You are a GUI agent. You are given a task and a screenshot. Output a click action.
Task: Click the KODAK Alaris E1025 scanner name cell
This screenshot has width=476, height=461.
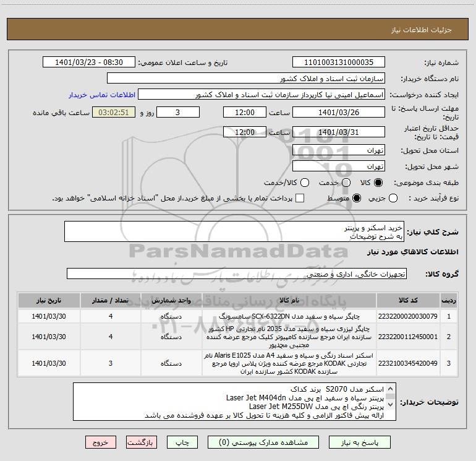289,363
